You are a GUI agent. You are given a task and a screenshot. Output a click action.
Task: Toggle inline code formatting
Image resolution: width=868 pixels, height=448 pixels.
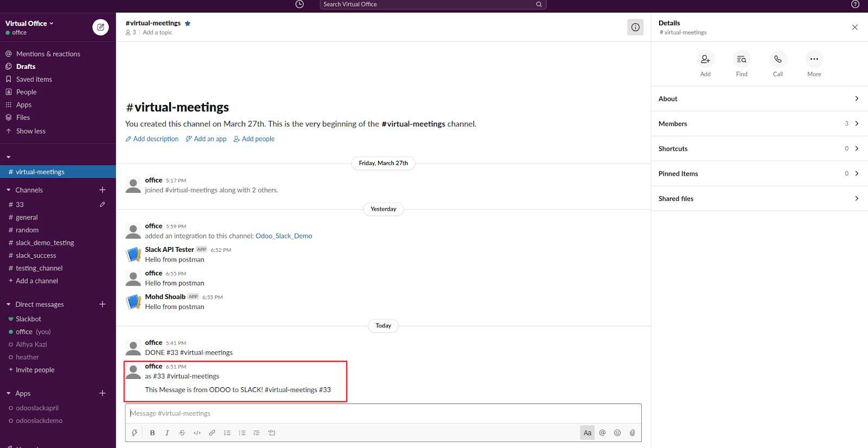point(197,433)
